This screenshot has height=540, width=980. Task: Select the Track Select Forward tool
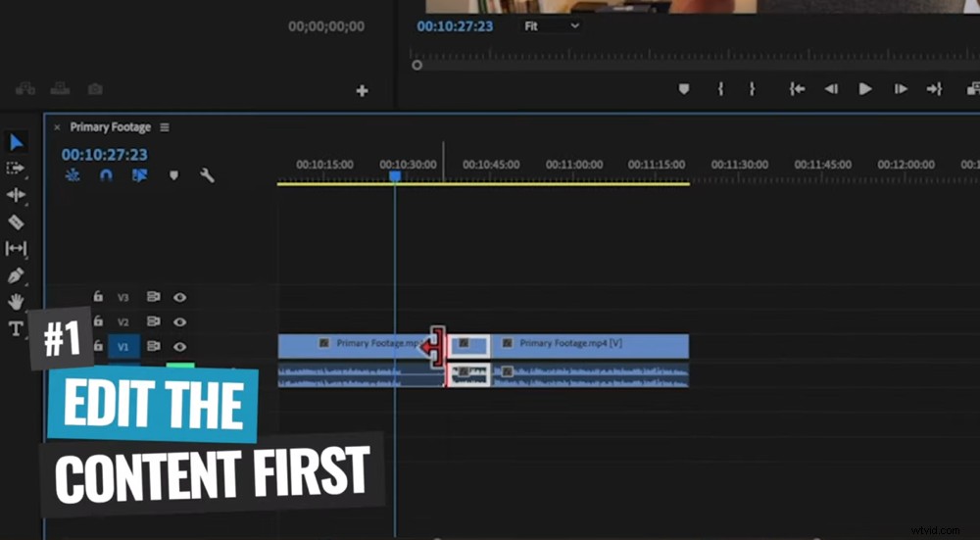pyautogui.click(x=15, y=169)
